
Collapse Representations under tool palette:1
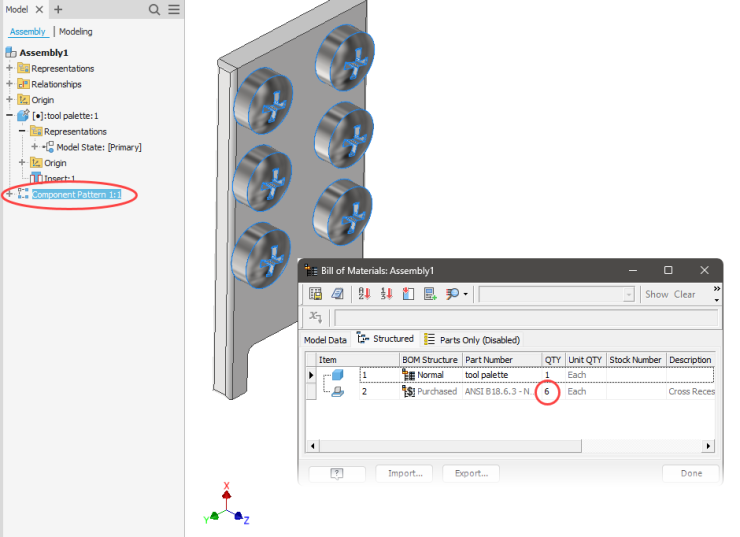pos(22,131)
